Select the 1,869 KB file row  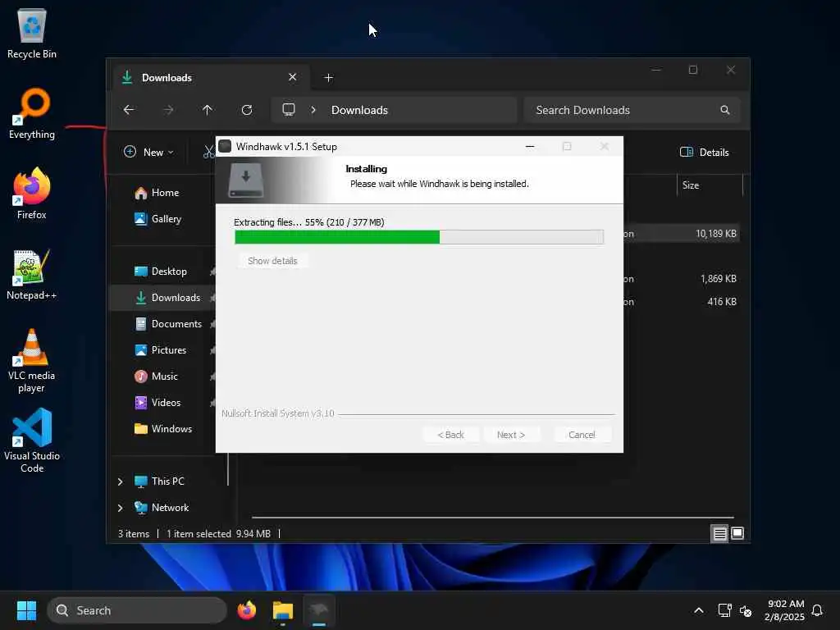(682, 279)
